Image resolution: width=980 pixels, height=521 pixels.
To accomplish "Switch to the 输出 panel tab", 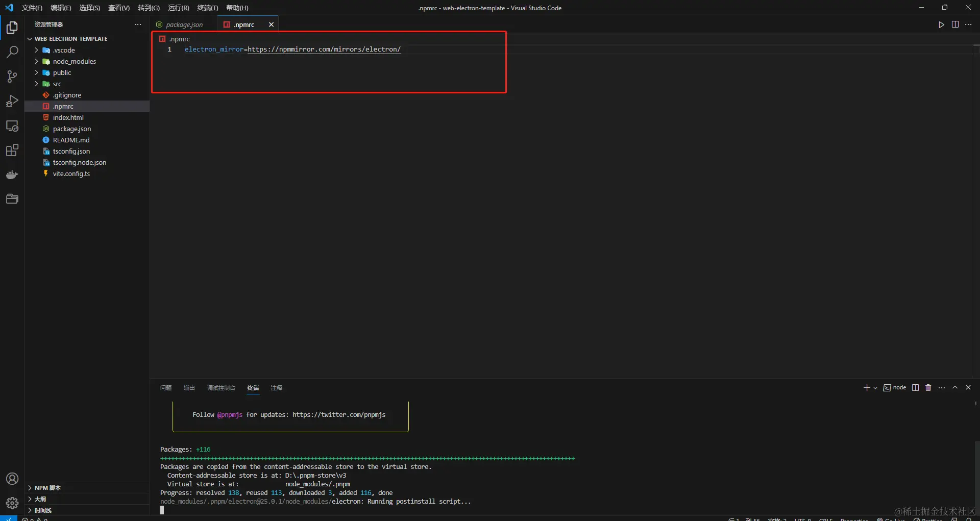I will (189, 388).
